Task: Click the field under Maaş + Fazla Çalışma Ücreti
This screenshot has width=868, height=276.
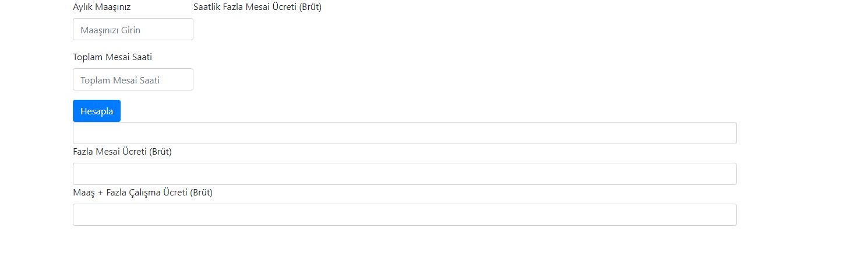Action: pos(404,215)
